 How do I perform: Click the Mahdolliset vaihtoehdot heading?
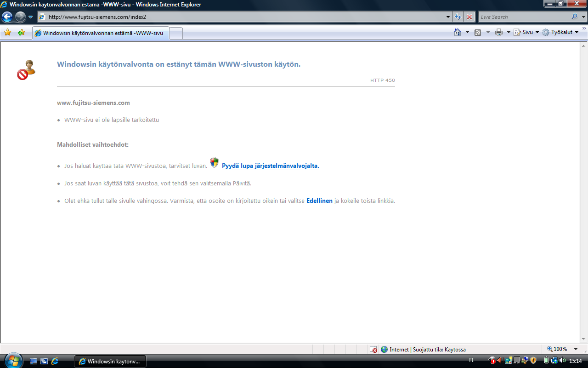pyautogui.click(x=93, y=144)
